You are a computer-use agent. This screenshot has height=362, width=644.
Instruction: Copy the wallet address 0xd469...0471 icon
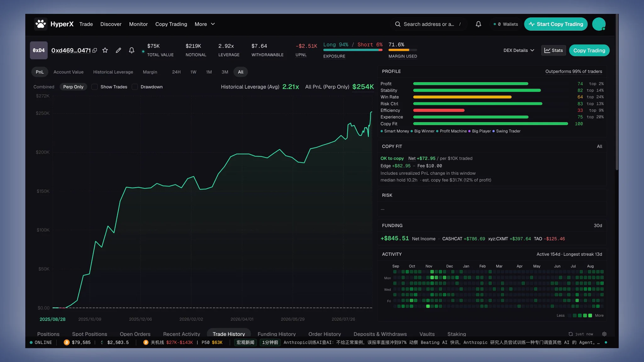click(x=95, y=50)
